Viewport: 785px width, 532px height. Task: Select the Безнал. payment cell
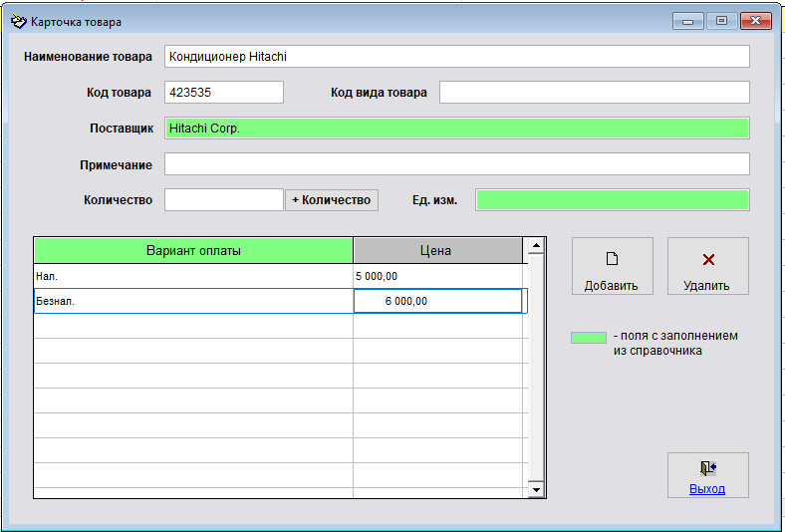[193, 301]
